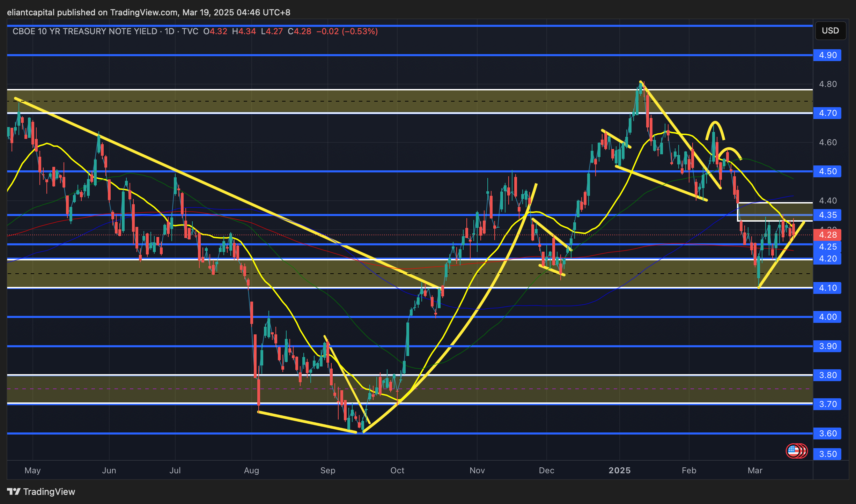Select the 4.00 horizontal line label

pos(827,317)
